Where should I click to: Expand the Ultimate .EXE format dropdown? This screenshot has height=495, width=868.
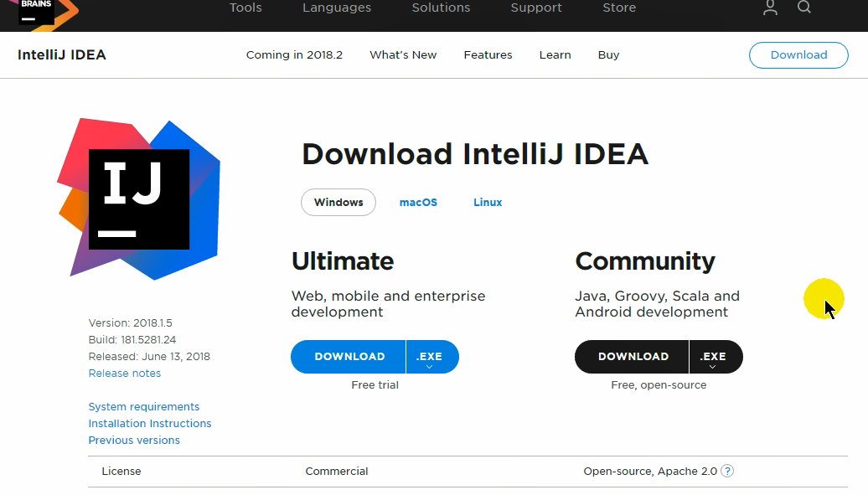pos(432,357)
